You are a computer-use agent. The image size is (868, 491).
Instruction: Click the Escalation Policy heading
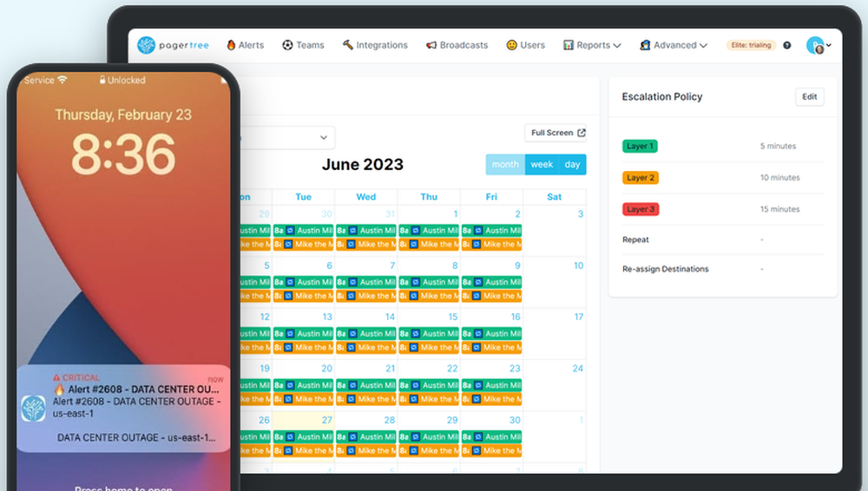(662, 97)
